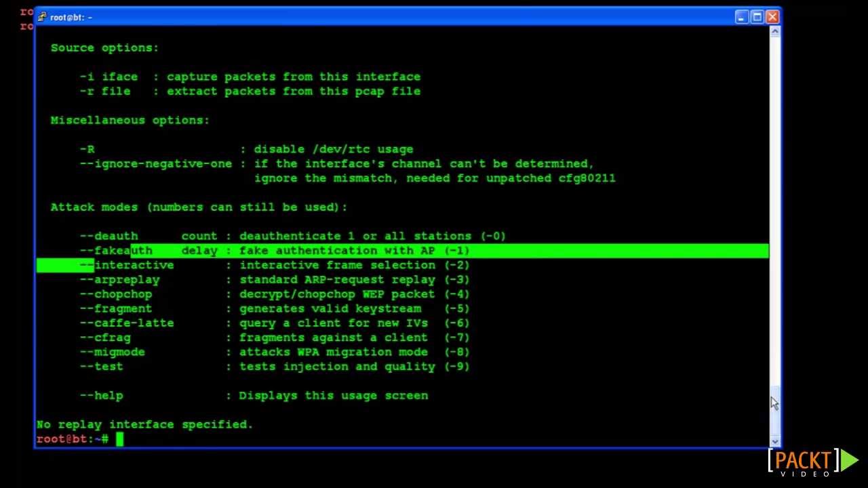Click the '--deauth' attack mode
Viewport: 868px width, 488px height.
[x=108, y=237]
